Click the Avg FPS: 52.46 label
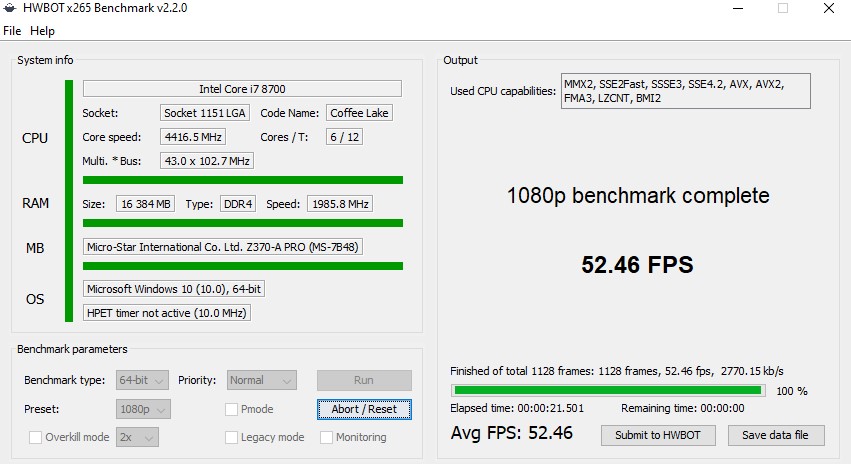The width and height of the screenshot is (851, 464). pos(511,433)
